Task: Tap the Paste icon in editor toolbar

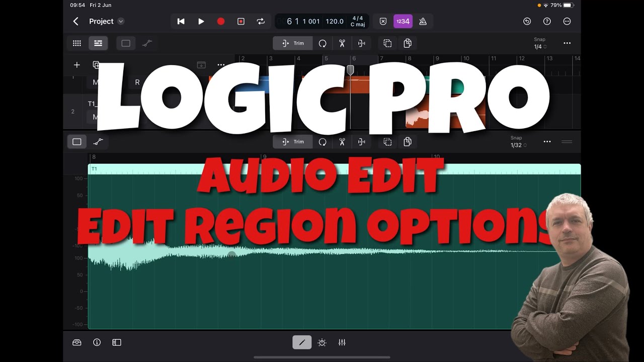Action: [x=408, y=142]
